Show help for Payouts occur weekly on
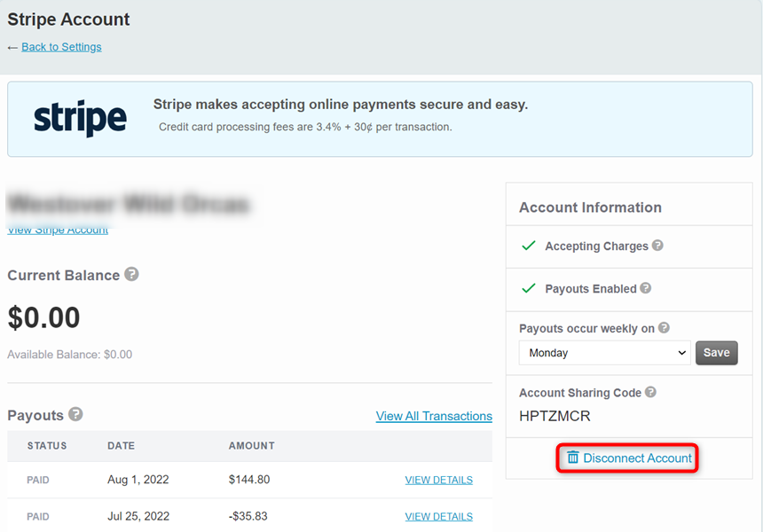The width and height of the screenshot is (763, 532). click(x=664, y=328)
